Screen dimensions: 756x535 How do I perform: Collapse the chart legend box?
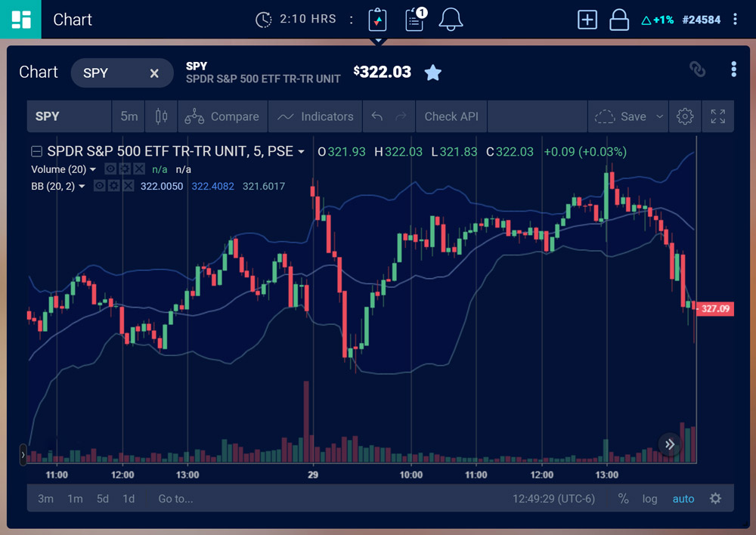click(36, 152)
